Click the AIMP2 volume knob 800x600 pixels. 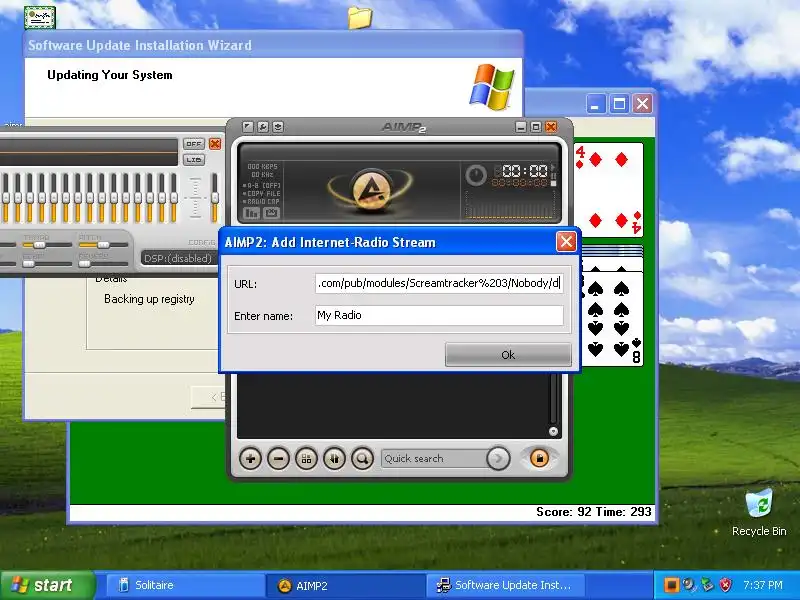click(476, 175)
